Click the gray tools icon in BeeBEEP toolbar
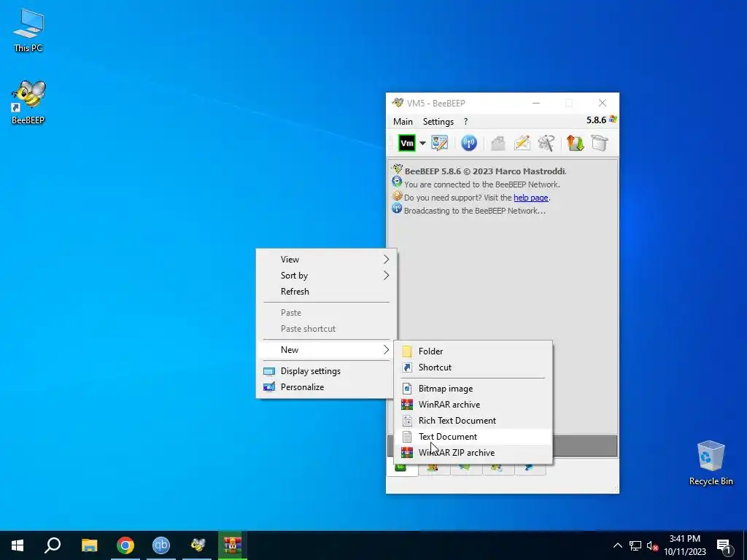The height and width of the screenshot is (560, 747). pos(546,143)
